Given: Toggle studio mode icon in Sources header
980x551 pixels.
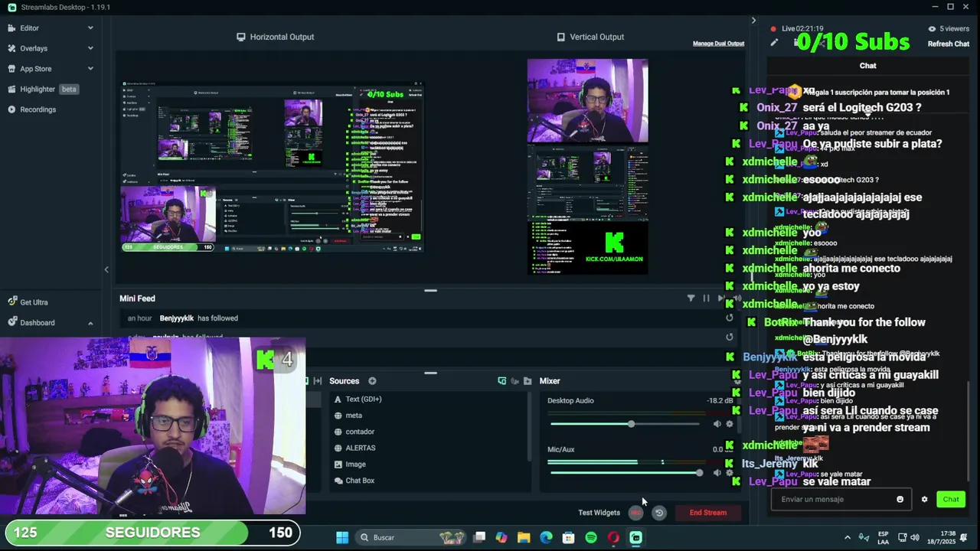Looking at the screenshot, I should click(502, 381).
